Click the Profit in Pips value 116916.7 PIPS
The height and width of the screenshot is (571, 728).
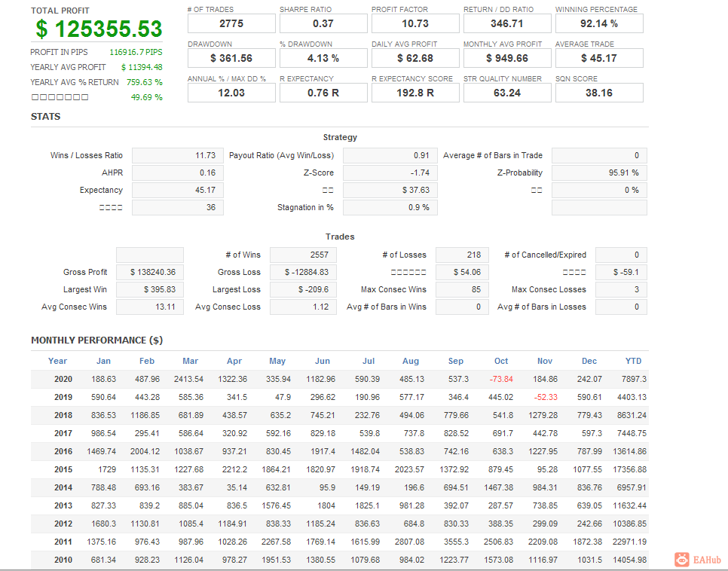pyautogui.click(x=136, y=52)
